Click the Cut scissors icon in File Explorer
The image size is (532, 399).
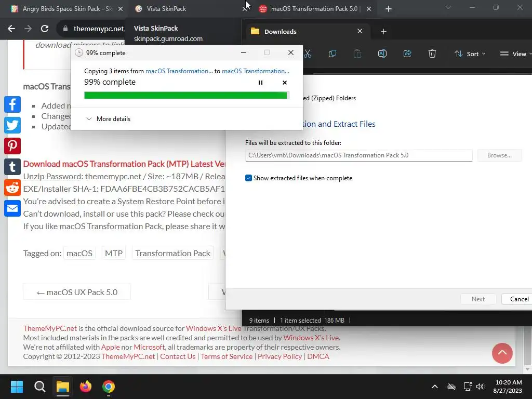pyautogui.click(x=308, y=54)
